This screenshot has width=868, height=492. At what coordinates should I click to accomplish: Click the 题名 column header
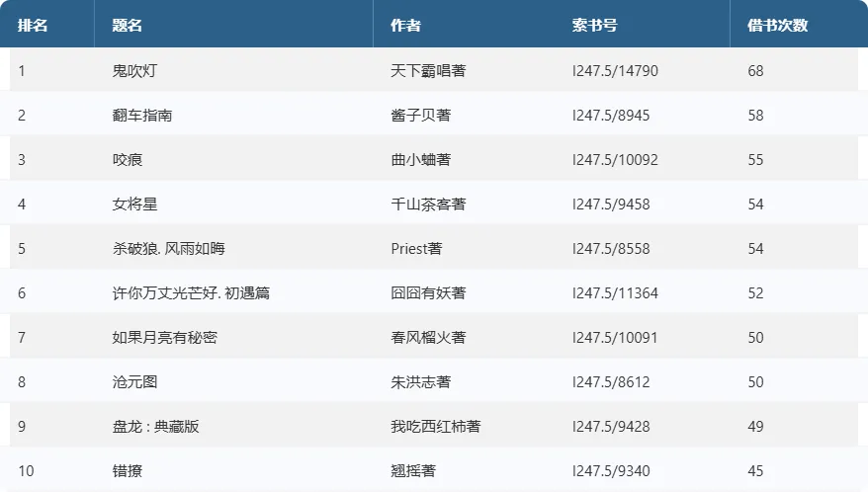pyautogui.click(x=128, y=26)
